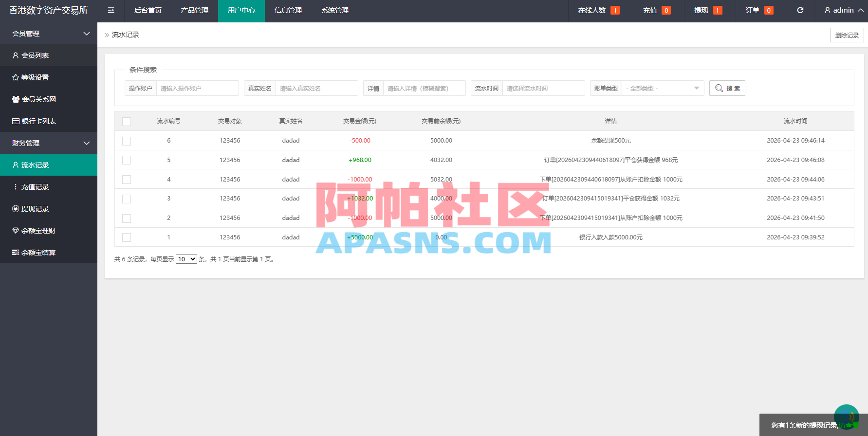Open the admin user menu

tap(844, 10)
